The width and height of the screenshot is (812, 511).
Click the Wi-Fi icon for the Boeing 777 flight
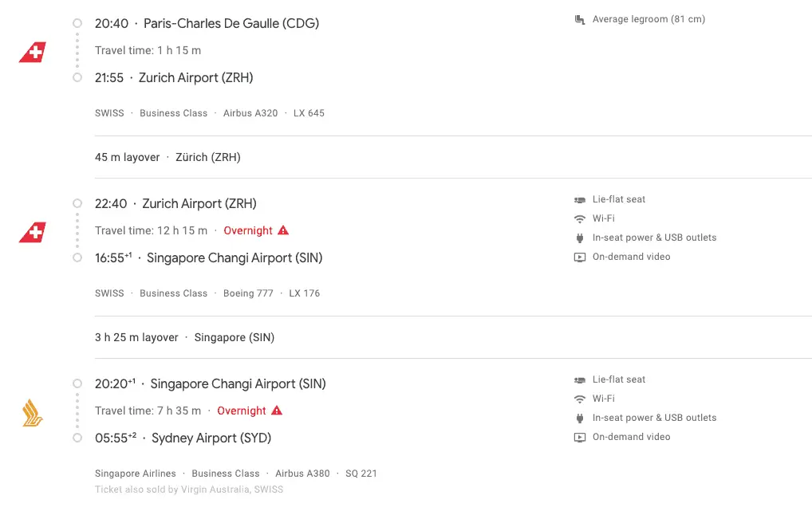point(579,219)
